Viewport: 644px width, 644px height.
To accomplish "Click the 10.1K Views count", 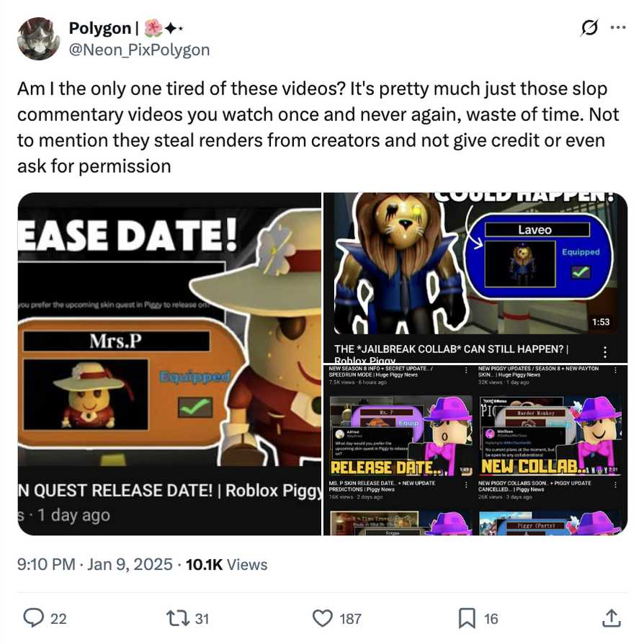I will (x=226, y=564).
